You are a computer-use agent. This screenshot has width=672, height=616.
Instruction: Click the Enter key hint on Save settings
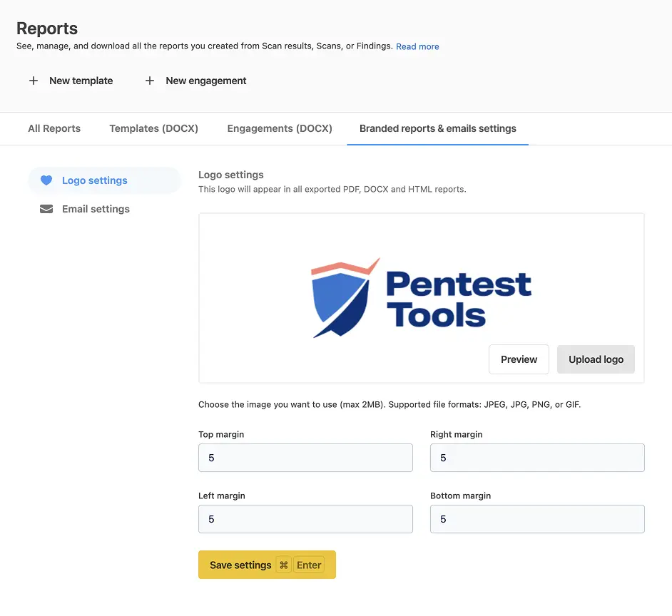point(309,565)
